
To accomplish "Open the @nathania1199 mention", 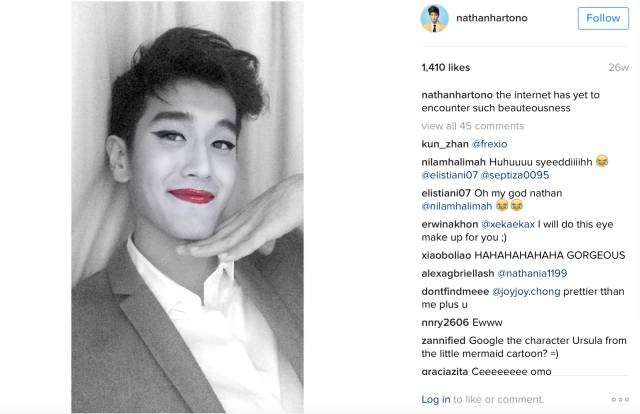I will click(532, 273).
